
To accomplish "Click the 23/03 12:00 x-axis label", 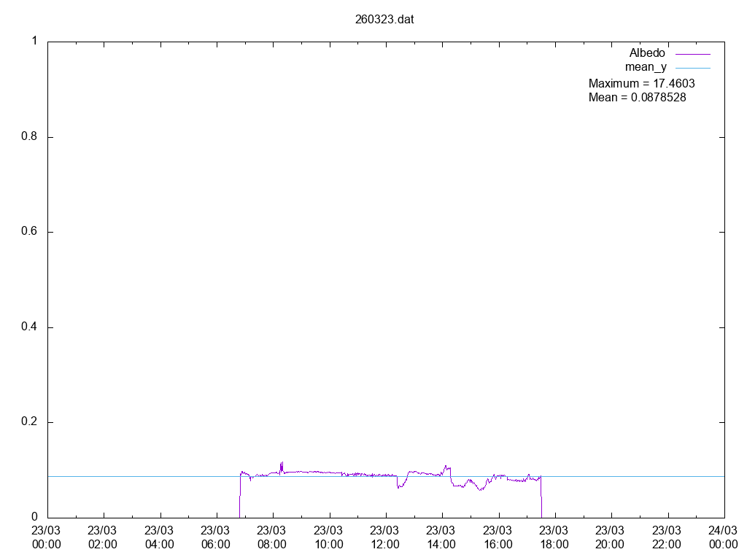I will (385, 537).
